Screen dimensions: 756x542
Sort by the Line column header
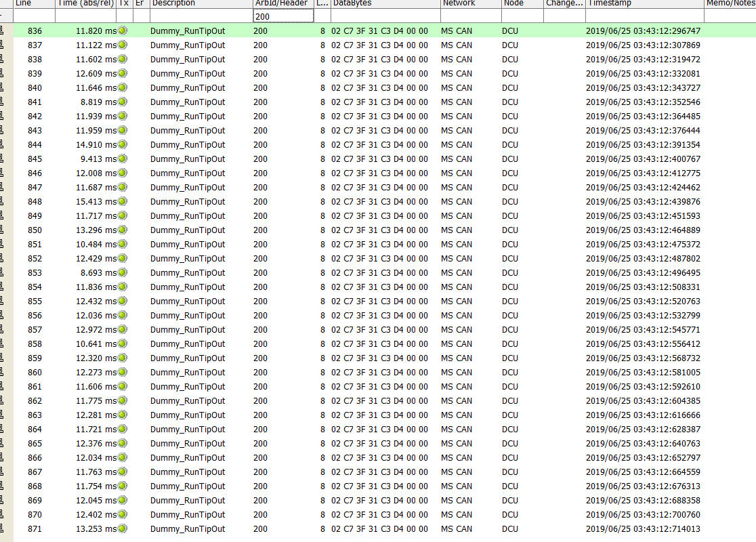pyautogui.click(x=34, y=3)
